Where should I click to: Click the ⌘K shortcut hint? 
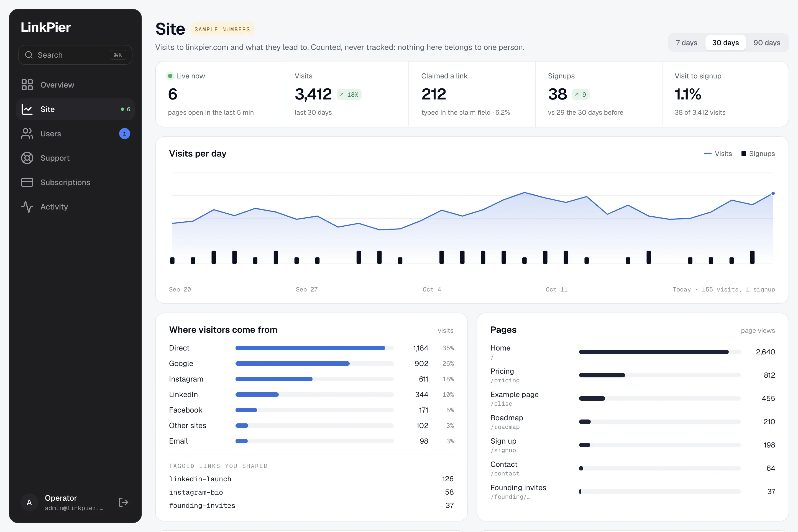click(118, 55)
